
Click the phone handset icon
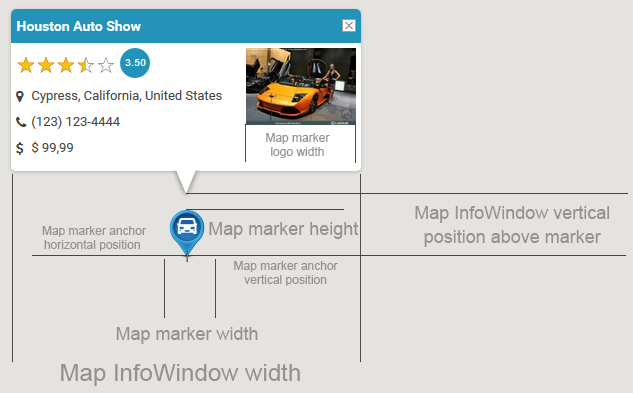21,122
